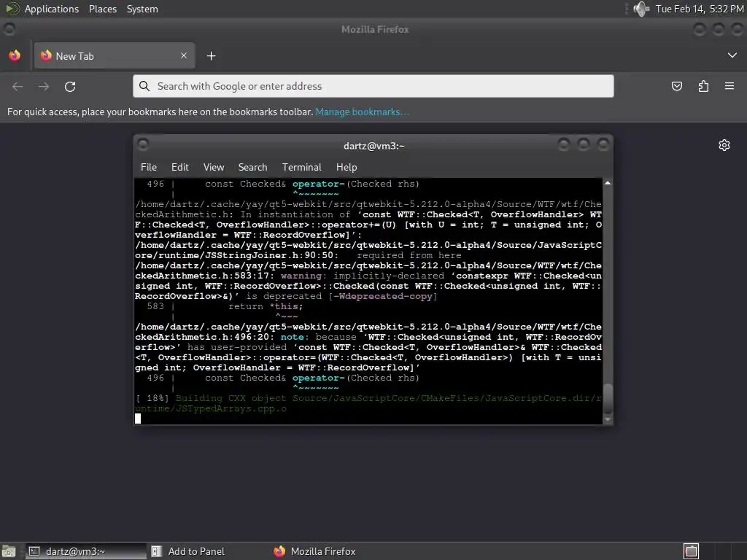Open terminal Help menu

347,167
